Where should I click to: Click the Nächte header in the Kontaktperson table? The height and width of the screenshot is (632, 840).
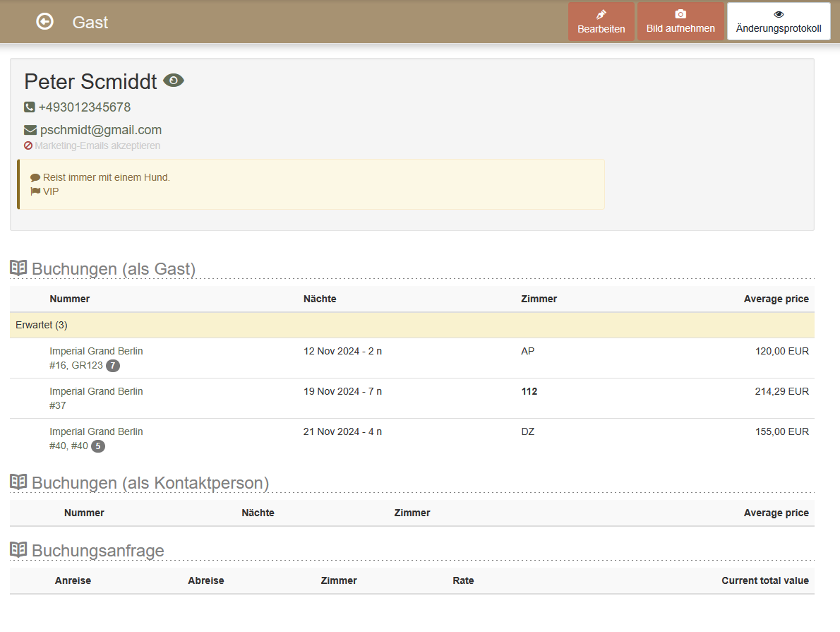(258, 513)
